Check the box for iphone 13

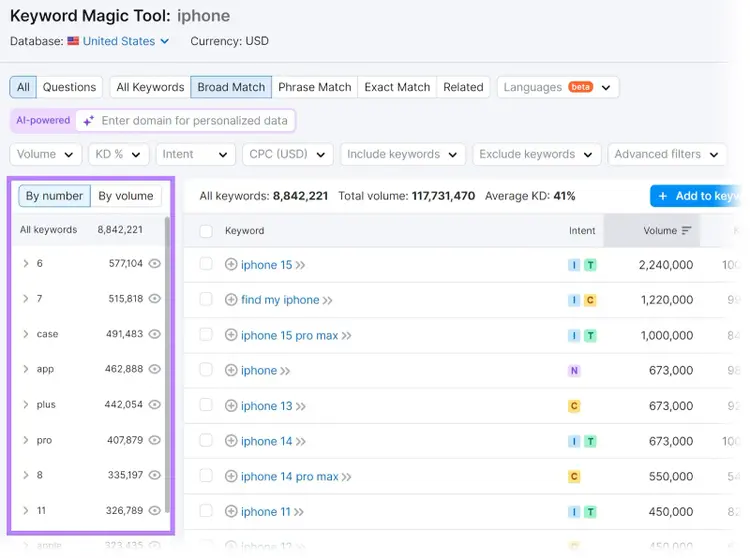[x=206, y=405]
